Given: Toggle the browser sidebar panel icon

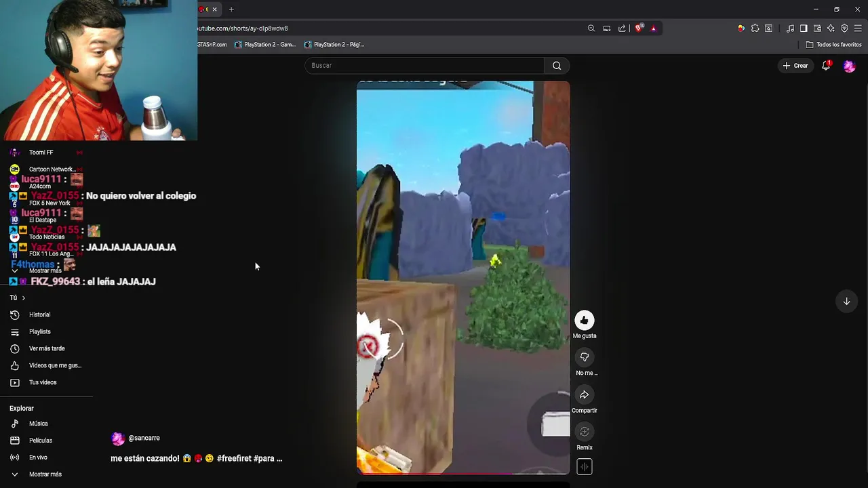Looking at the screenshot, I should click(804, 28).
